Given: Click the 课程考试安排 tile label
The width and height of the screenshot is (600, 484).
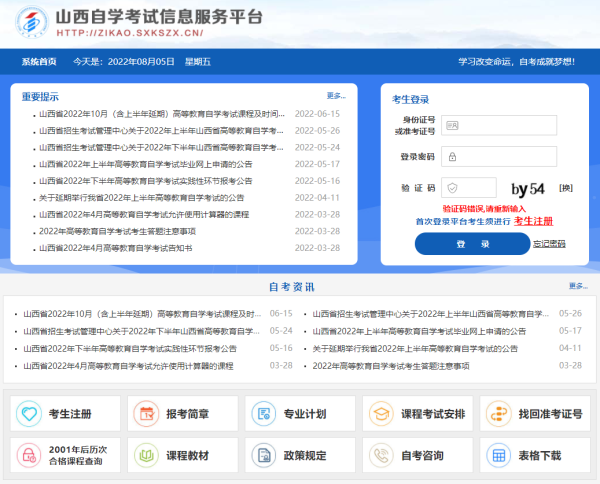Looking at the screenshot, I should click(x=433, y=414).
